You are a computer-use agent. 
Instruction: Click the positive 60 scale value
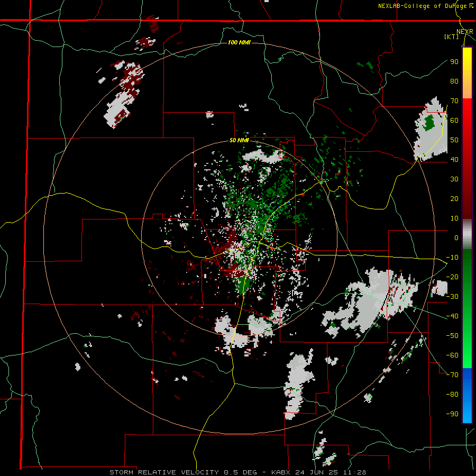(454, 121)
